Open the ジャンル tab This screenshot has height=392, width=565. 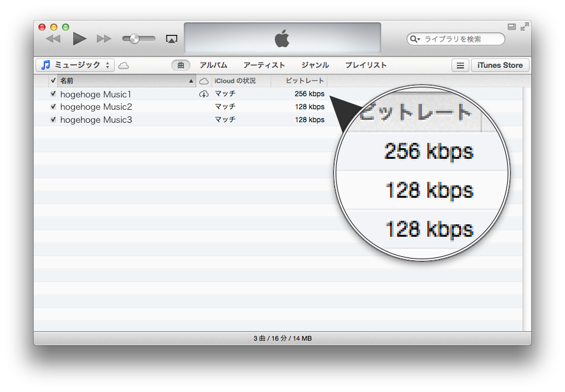coord(315,65)
